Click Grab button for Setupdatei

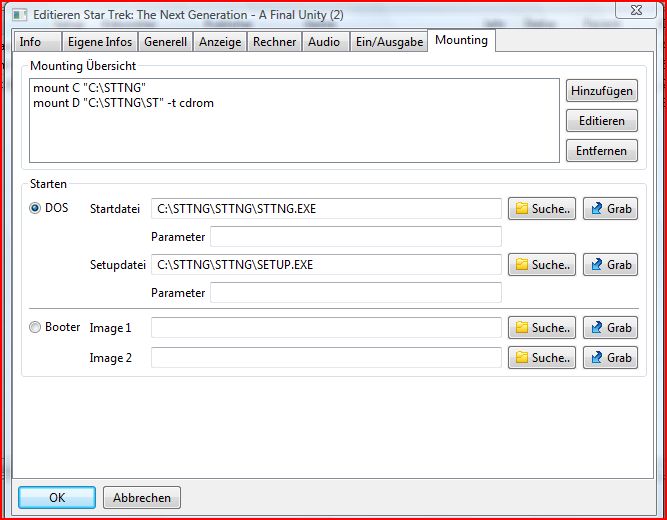(x=610, y=265)
